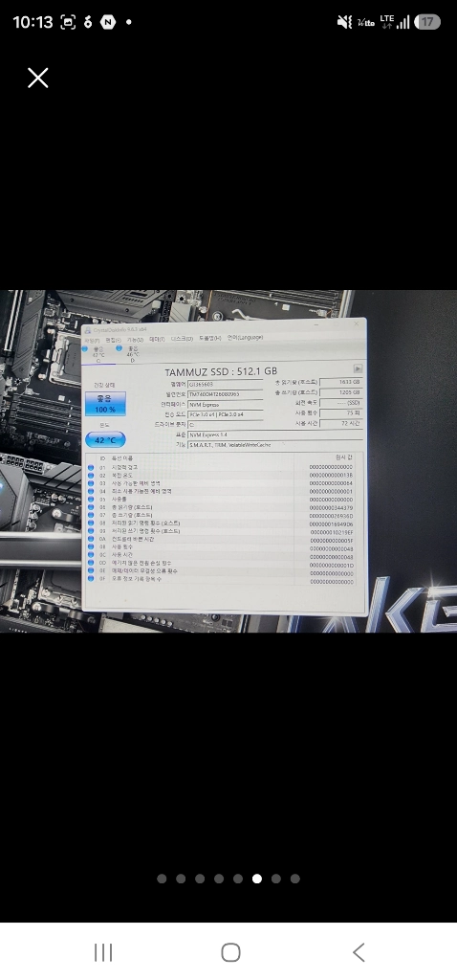Click the transfer mode PCIe 3.0 x4 field

(226, 414)
